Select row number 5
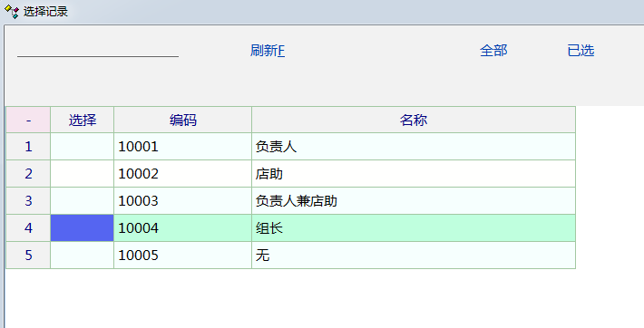Viewport: 644px width, 328px height. [x=28, y=255]
